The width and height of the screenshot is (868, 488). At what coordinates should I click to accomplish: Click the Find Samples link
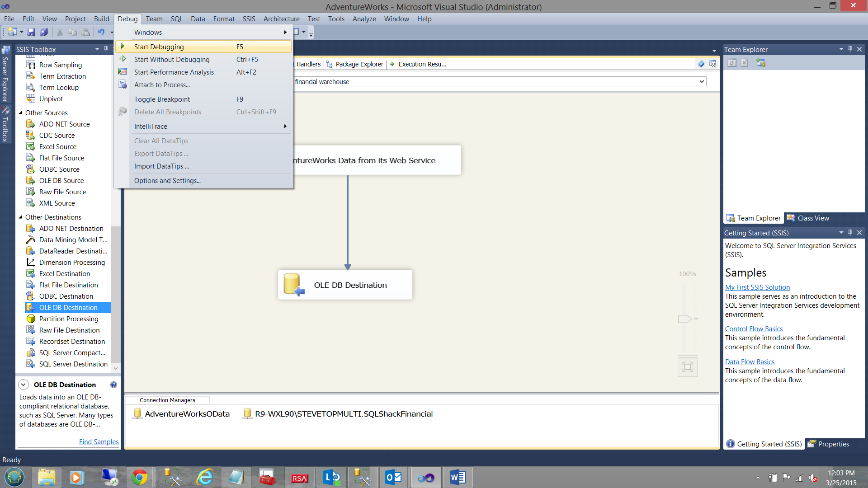pos(99,442)
